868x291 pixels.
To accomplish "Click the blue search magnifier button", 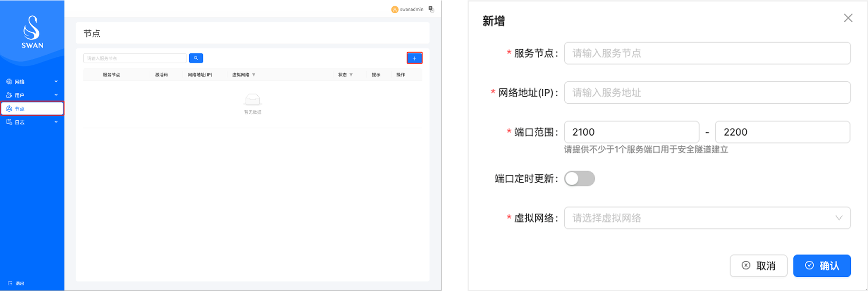I will tap(196, 58).
